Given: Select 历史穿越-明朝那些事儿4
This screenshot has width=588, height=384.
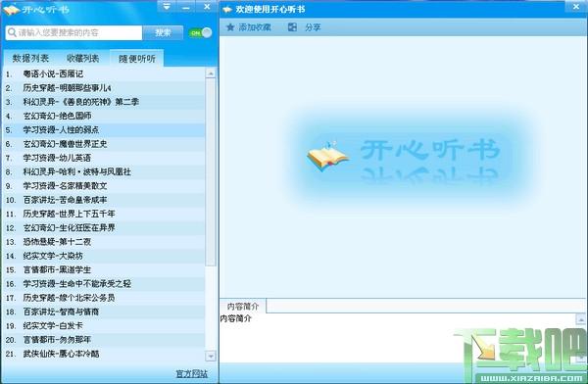Looking at the screenshot, I should (x=105, y=88).
